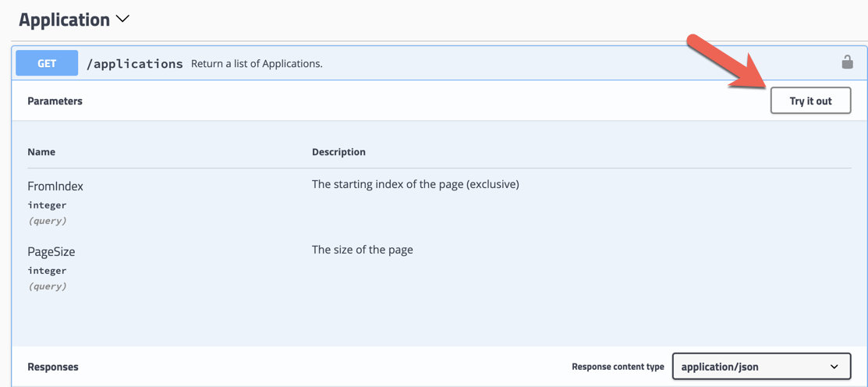Click the blue GET method badge
The height and width of the screenshot is (387, 868).
[x=47, y=63]
